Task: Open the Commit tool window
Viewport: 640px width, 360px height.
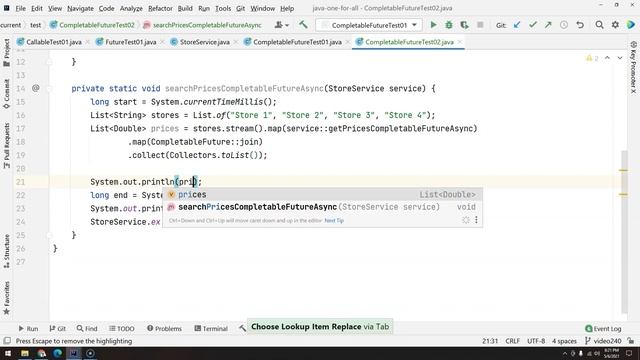Action: 7,94
